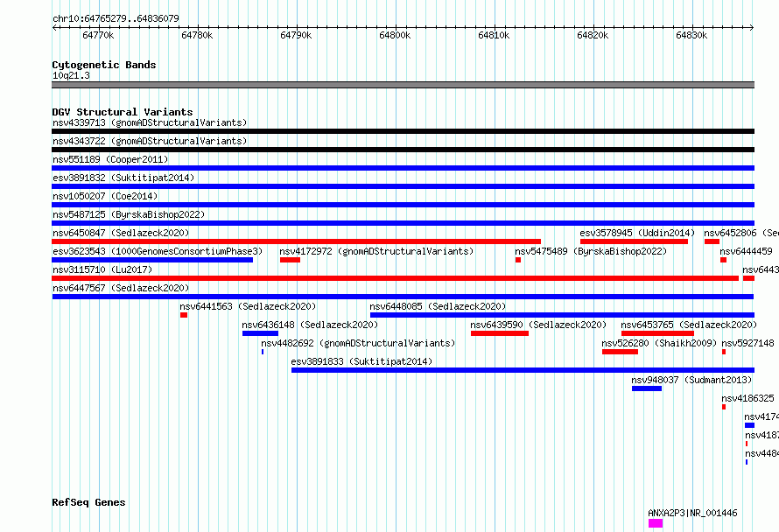Open the nsv551189 (Cooper2011) variant
This screenshot has width=779, height=532.
coord(110,159)
